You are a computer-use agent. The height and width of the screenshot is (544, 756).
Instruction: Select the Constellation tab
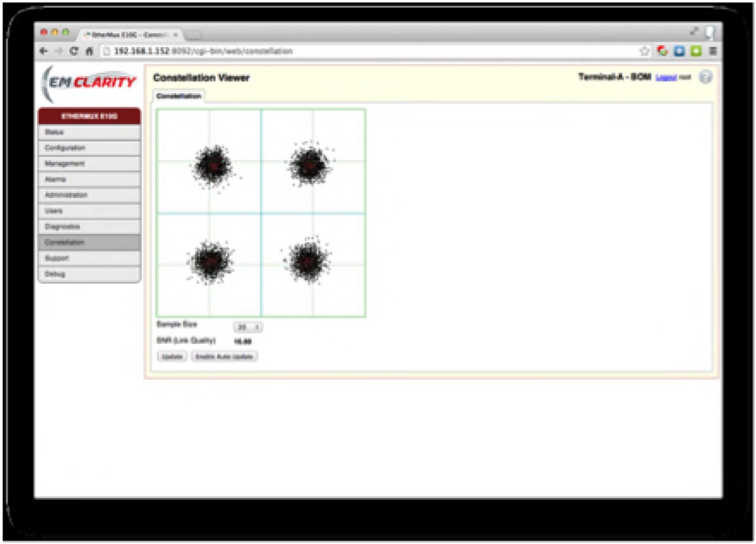coord(179,96)
